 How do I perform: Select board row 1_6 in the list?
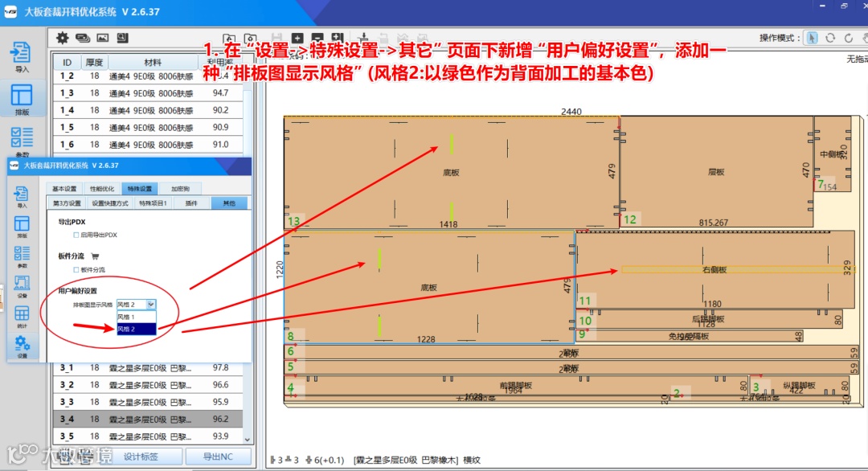pos(149,145)
